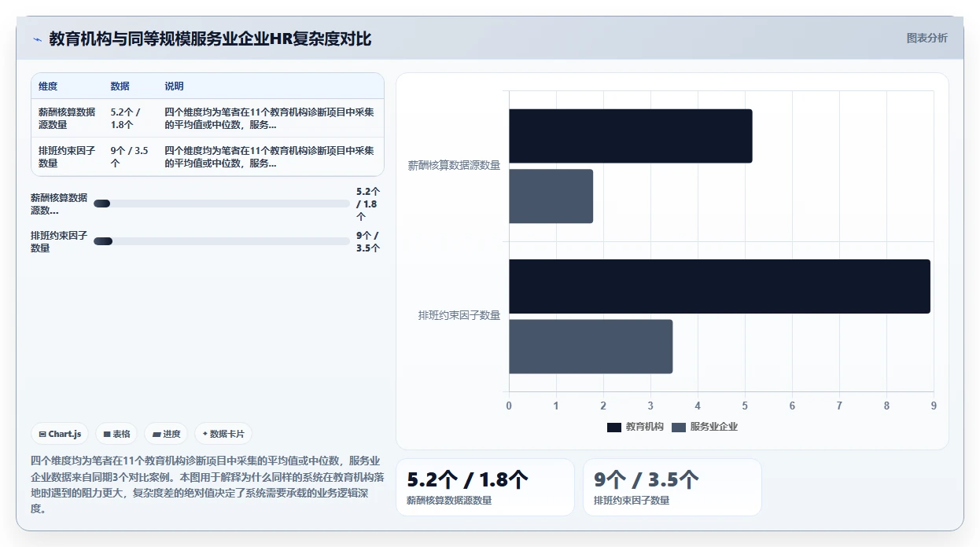Click the 图表分析 label in header
Viewport: 980px width, 547px height.
[927, 38]
